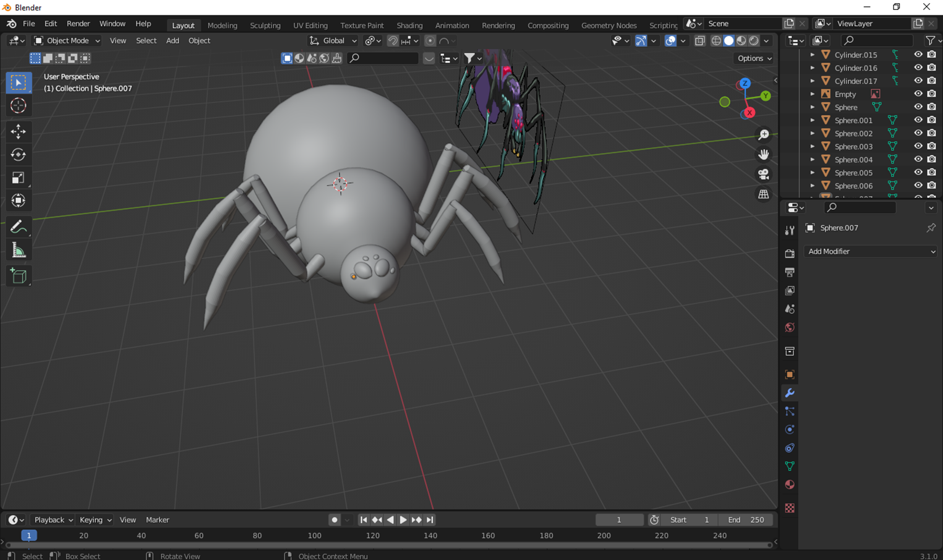Image resolution: width=943 pixels, height=560 pixels.
Task: Toggle auto keying record button
Action: 335,520
